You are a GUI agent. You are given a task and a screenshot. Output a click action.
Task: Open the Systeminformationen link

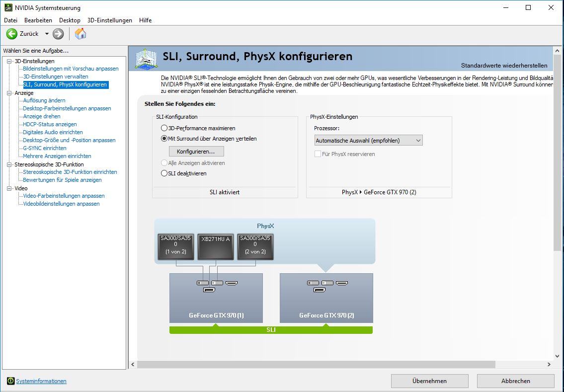(41, 381)
